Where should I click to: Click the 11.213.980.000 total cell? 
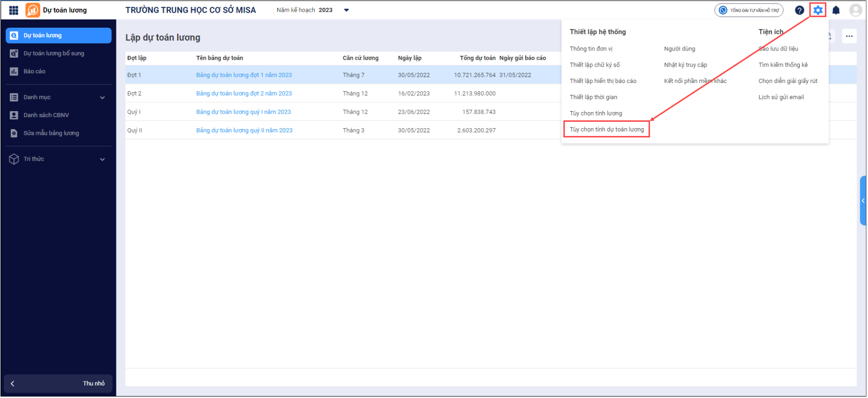[475, 94]
